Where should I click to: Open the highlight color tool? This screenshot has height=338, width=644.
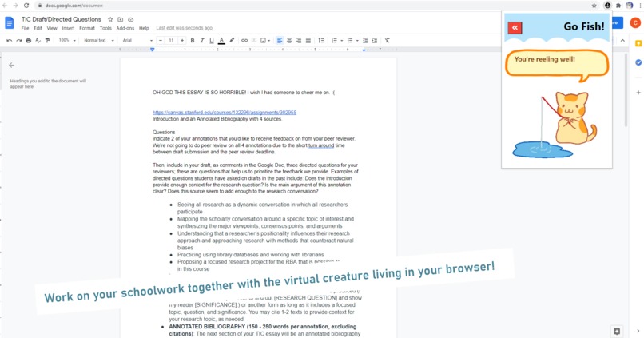232,40
